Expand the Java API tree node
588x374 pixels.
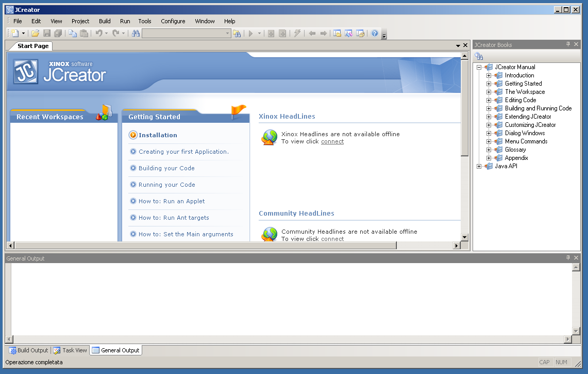pyautogui.click(x=479, y=166)
